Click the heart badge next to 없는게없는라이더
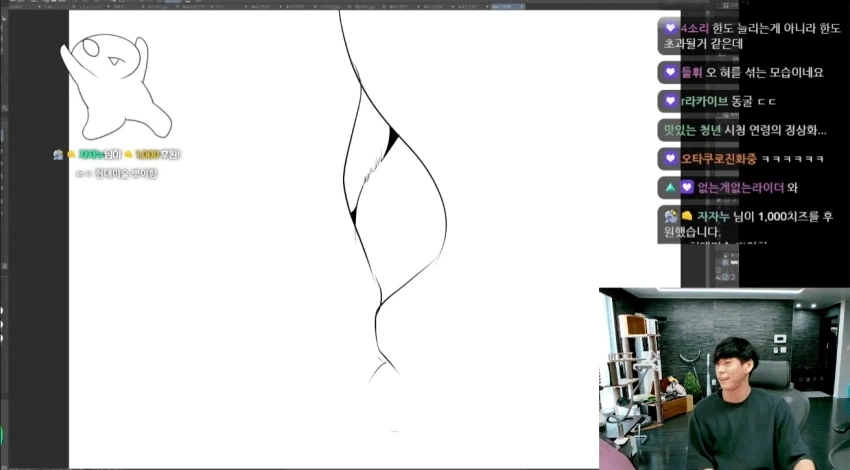Viewport: 850px width, 470px height. point(687,188)
